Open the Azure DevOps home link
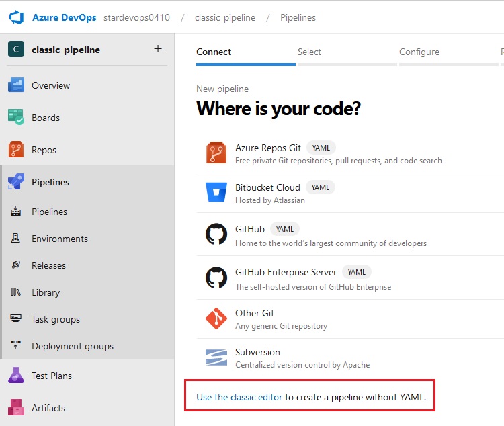 click(65, 17)
